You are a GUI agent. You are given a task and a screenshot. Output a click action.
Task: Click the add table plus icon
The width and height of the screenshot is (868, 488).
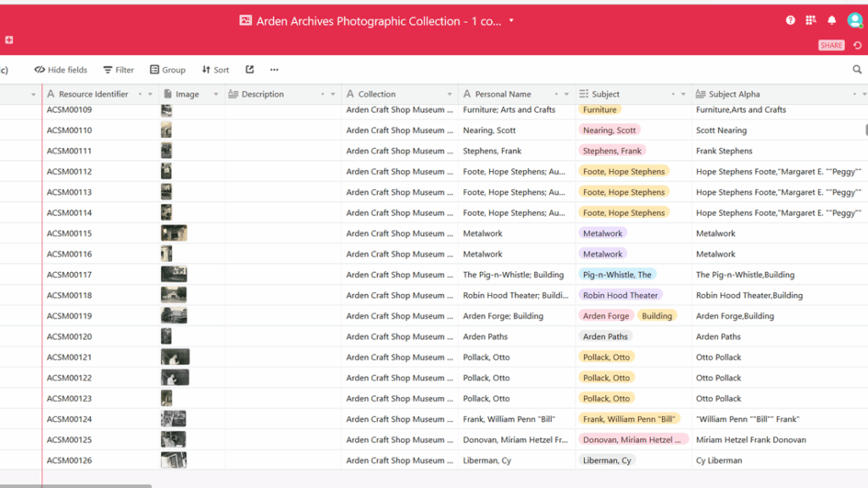(9, 40)
